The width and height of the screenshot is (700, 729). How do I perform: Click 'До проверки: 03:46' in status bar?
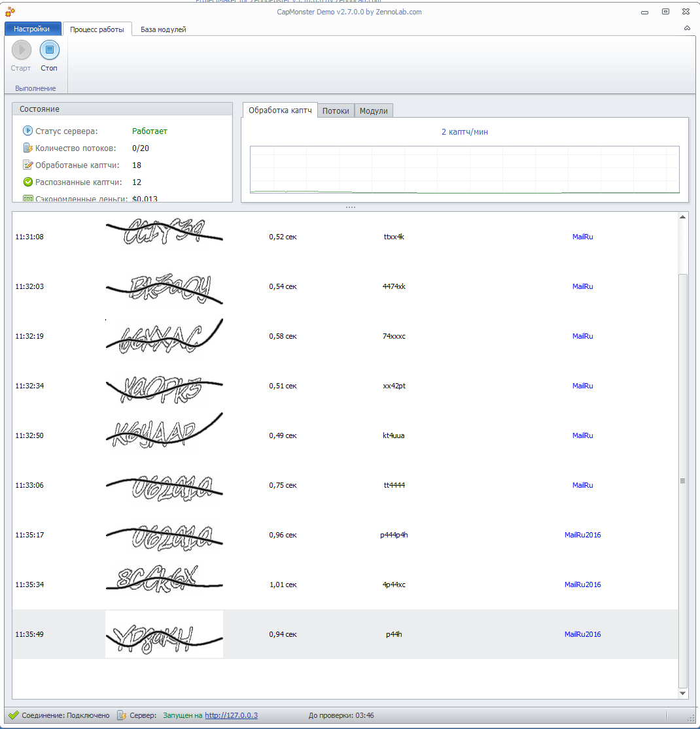click(341, 715)
